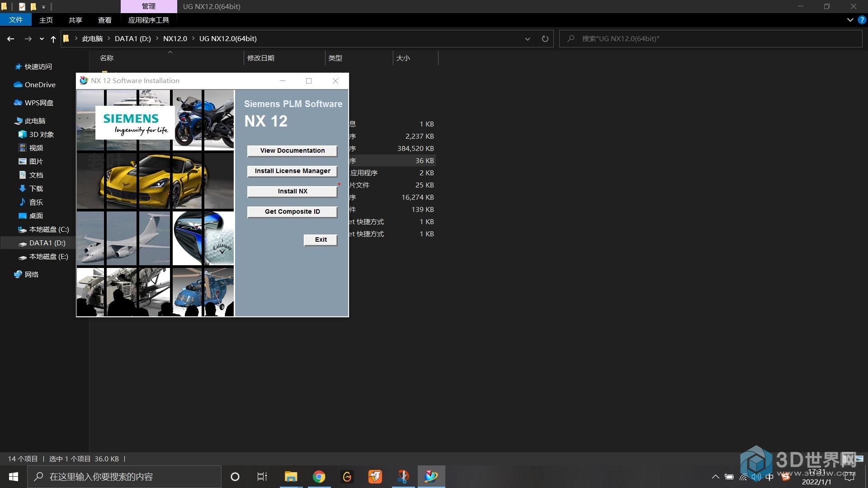Expand the ribbon with the chevron
Viewport: 868px width, 488px height.
click(850, 20)
